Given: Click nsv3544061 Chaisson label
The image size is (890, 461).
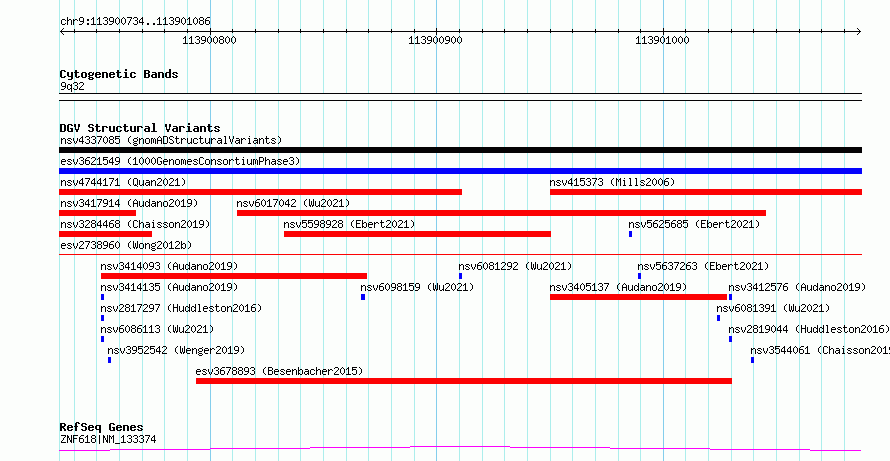Looking at the screenshot, I should (820, 350).
